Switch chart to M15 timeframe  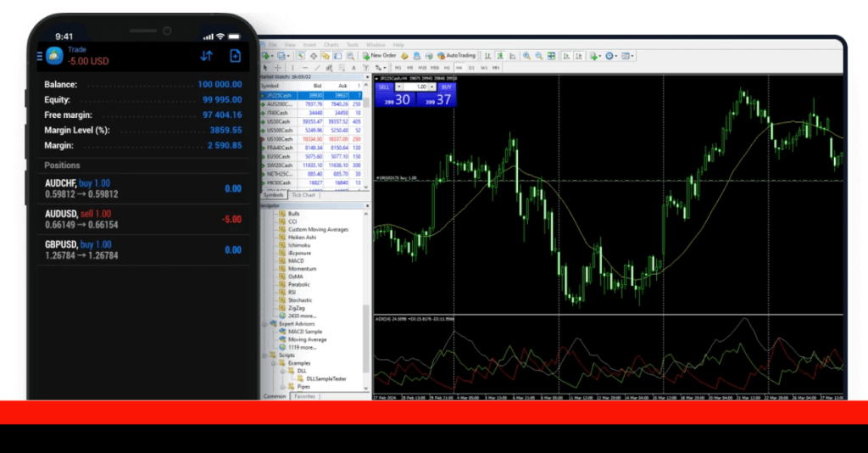pyautogui.click(x=422, y=68)
